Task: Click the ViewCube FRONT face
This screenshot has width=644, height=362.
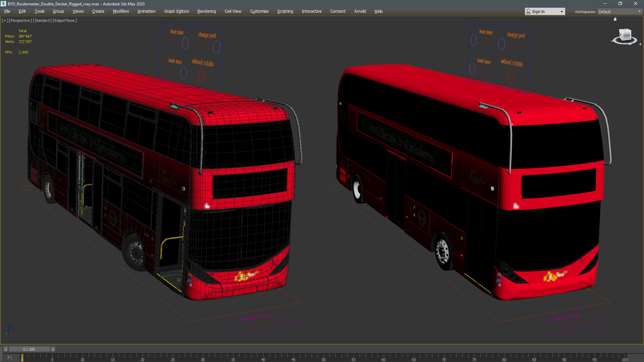Action: [x=626, y=36]
